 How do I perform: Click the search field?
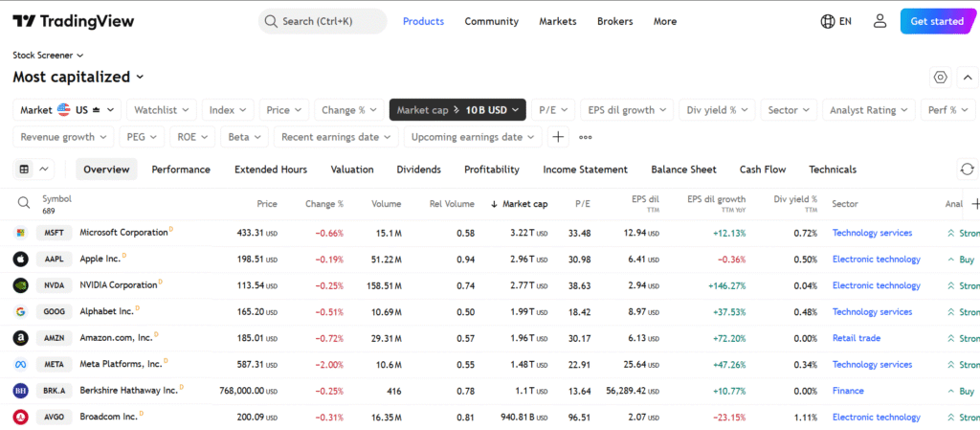[x=323, y=21]
